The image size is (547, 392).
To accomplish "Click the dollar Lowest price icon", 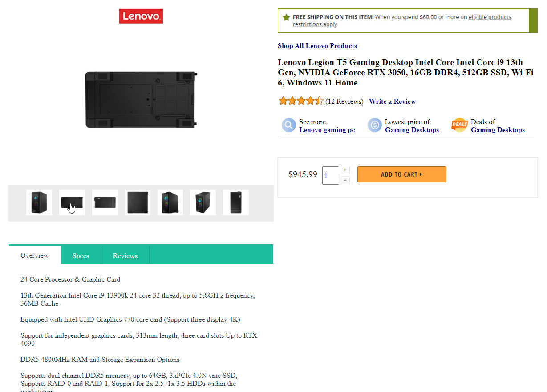I will 374,125.
